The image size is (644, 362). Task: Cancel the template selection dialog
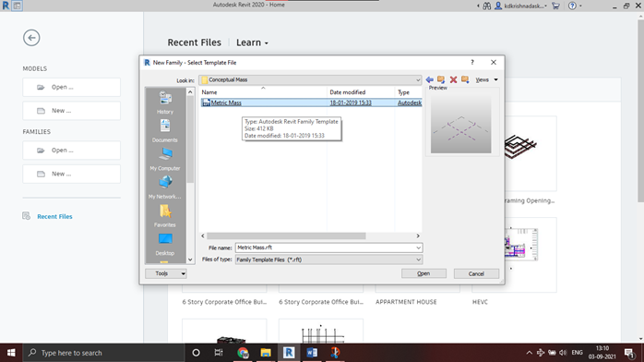coord(476,273)
